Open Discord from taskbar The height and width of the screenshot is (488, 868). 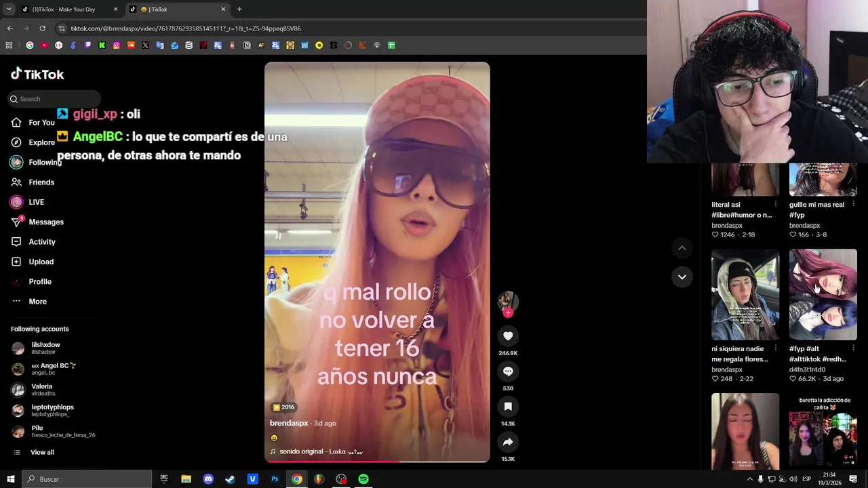click(208, 479)
